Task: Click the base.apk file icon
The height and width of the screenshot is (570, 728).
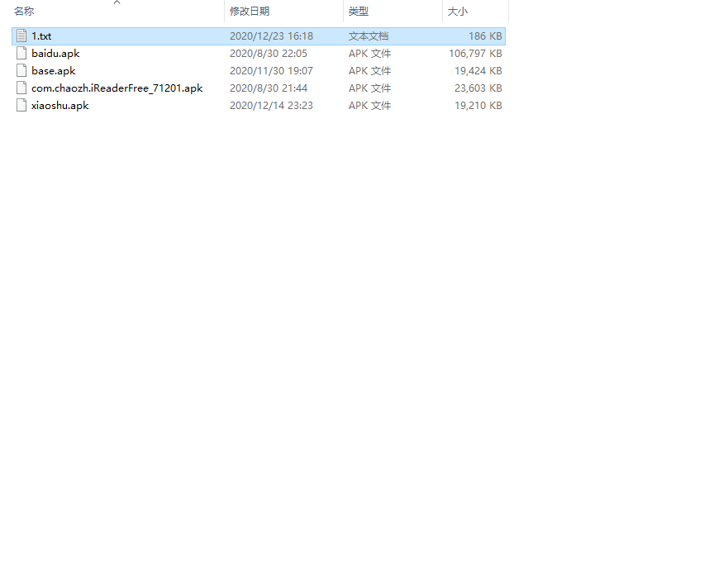Action: pyautogui.click(x=21, y=70)
